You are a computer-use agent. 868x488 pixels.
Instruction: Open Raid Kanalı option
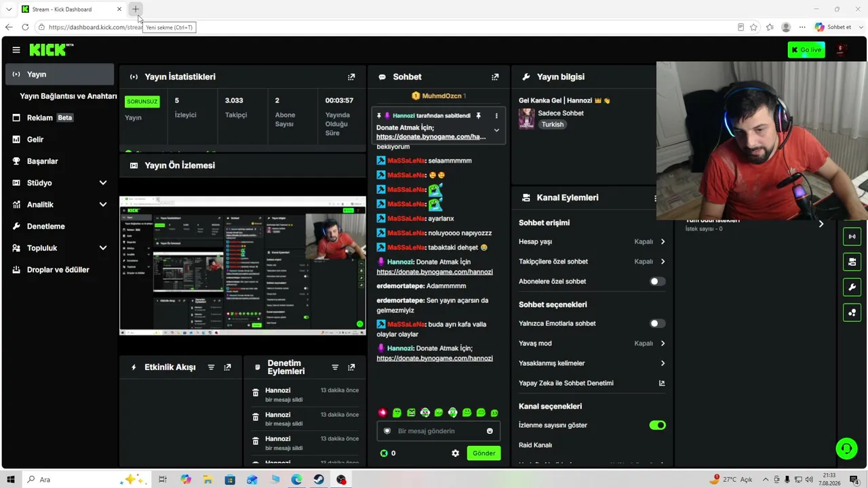(535, 445)
